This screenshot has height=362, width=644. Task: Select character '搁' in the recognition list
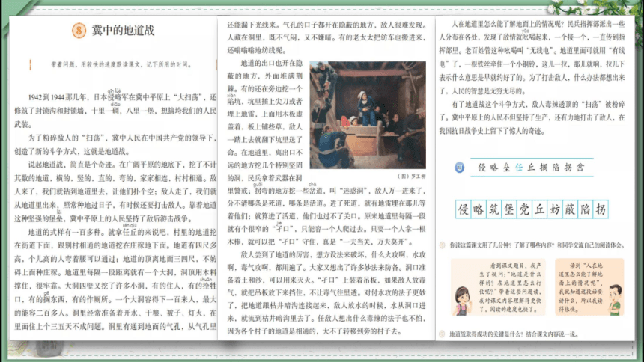tap(544, 168)
